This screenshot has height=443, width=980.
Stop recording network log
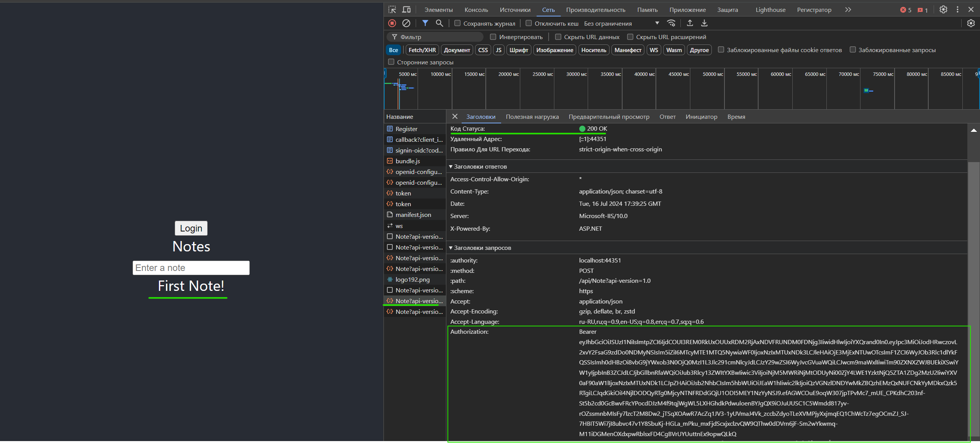392,23
